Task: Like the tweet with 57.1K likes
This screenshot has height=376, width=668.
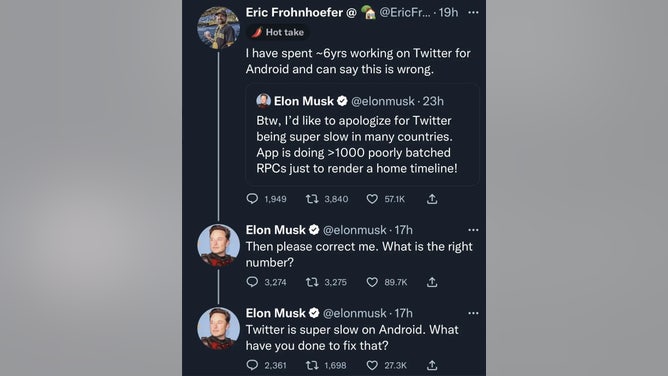Action: point(372,199)
